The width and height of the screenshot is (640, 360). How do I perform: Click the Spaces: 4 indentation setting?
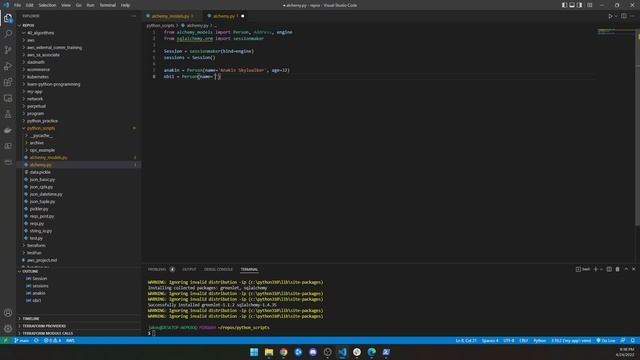pos(490,340)
